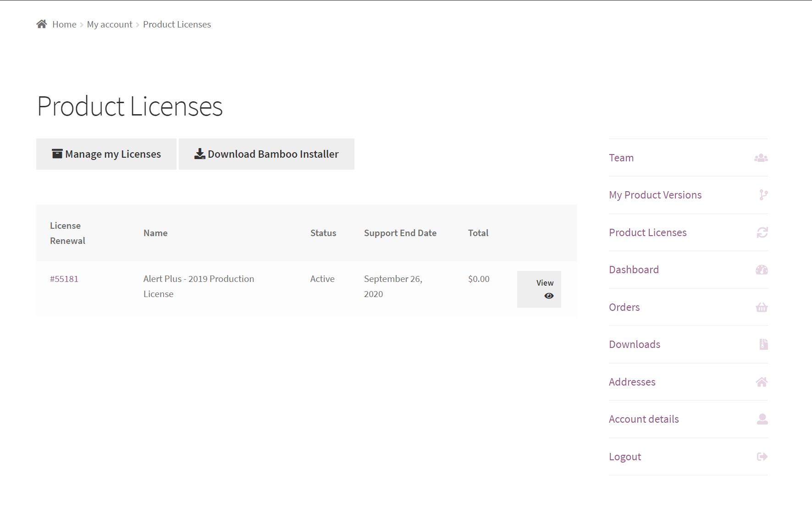Viewport: 812px width, 524px height.
Task: Open Downloads in the sidebar
Action: coord(635,344)
